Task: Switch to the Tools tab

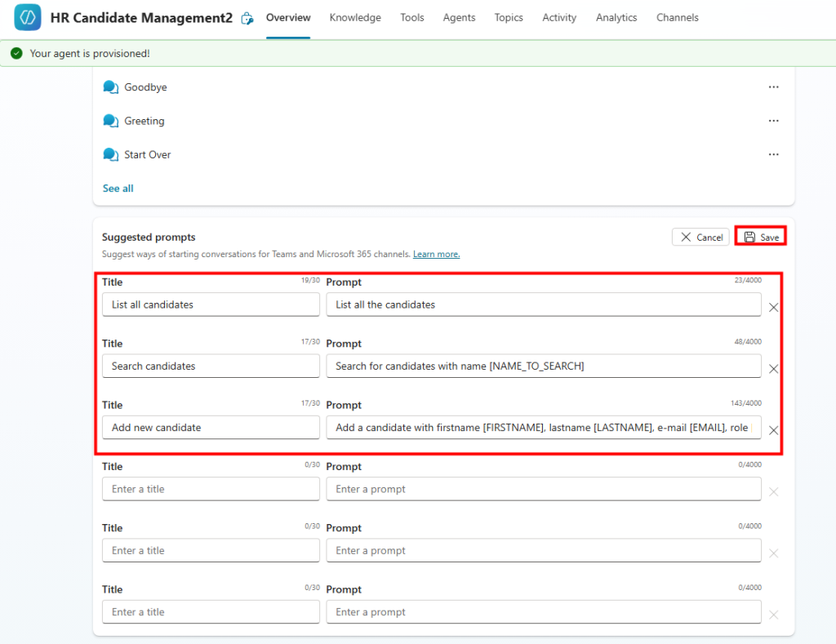Action: click(x=412, y=18)
